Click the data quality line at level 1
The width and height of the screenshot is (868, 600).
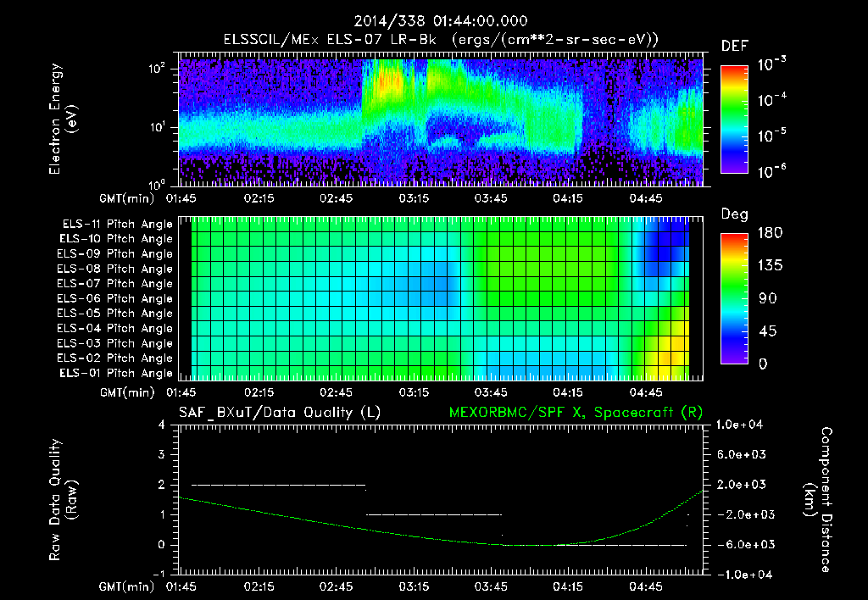pyautogui.click(x=433, y=514)
